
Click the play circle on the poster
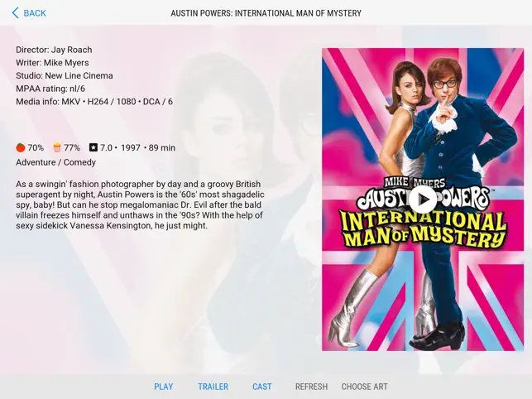pos(423,199)
